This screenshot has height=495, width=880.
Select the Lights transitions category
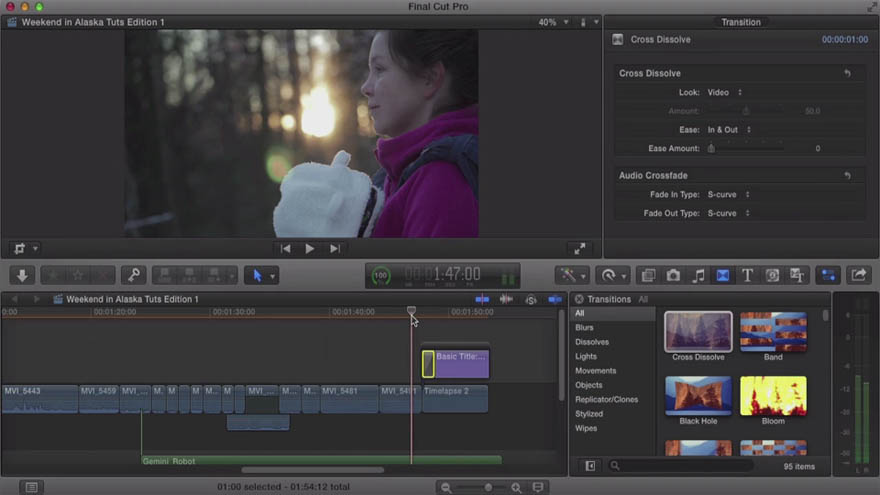613,356
